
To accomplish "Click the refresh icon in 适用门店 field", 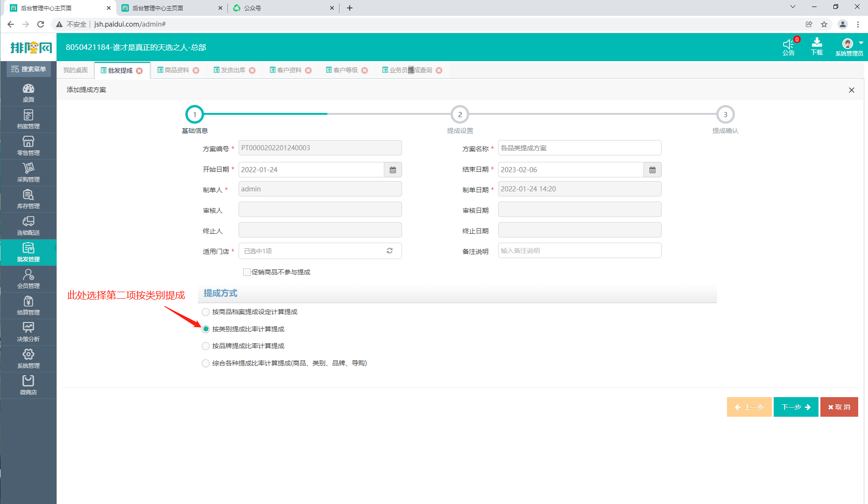I will point(389,251).
